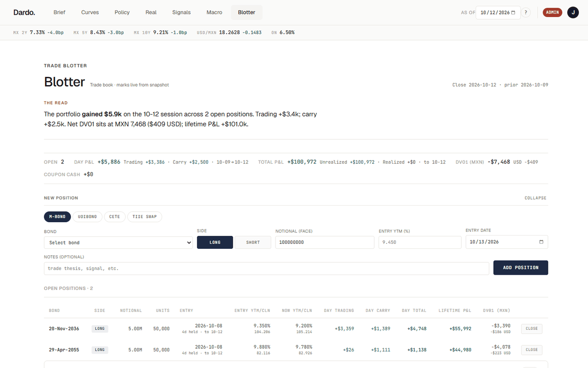Viewport: 588px width, 368px height.
Task: Focus the Entry YTM (%) field
Action: (420, 242)
